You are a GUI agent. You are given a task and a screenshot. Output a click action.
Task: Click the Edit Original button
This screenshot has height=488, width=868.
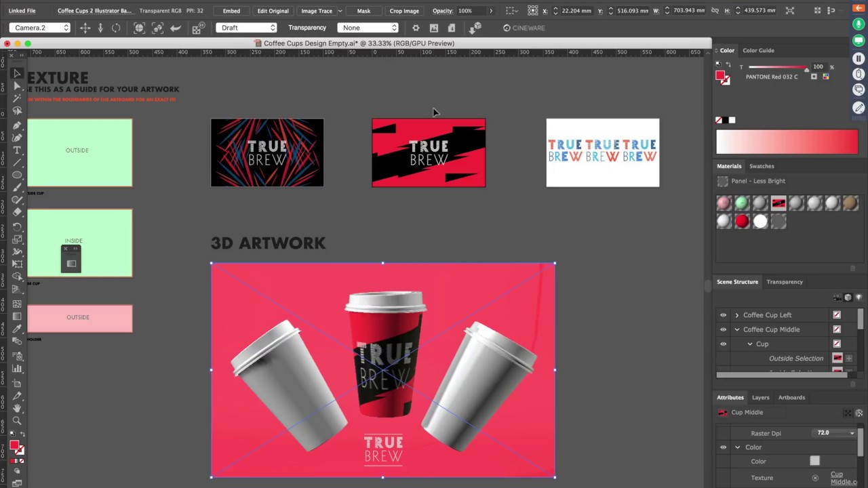click(x=273, y=11)
